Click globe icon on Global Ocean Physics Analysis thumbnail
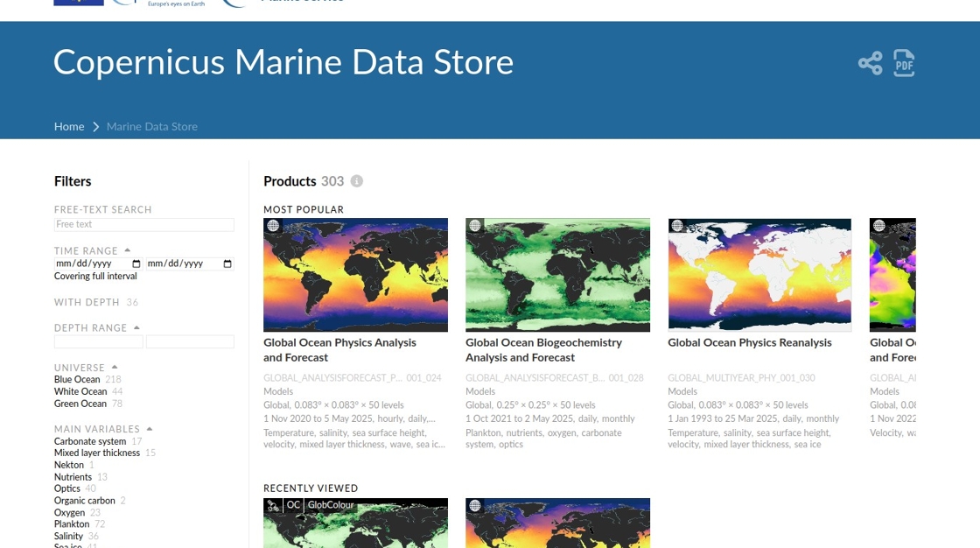Viewport: 980px width, 548px height. tap(273, 226)
